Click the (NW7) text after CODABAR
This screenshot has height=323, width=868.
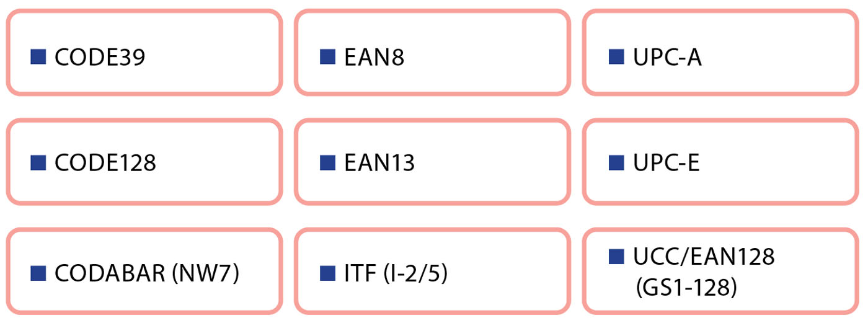pos(205,273)
